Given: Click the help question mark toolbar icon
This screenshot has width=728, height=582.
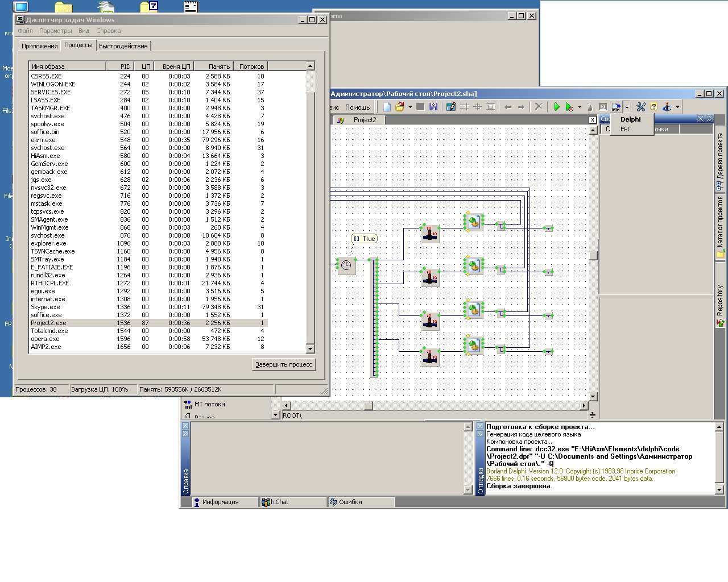Looking at the screenshot, I should tap(653, 107).
